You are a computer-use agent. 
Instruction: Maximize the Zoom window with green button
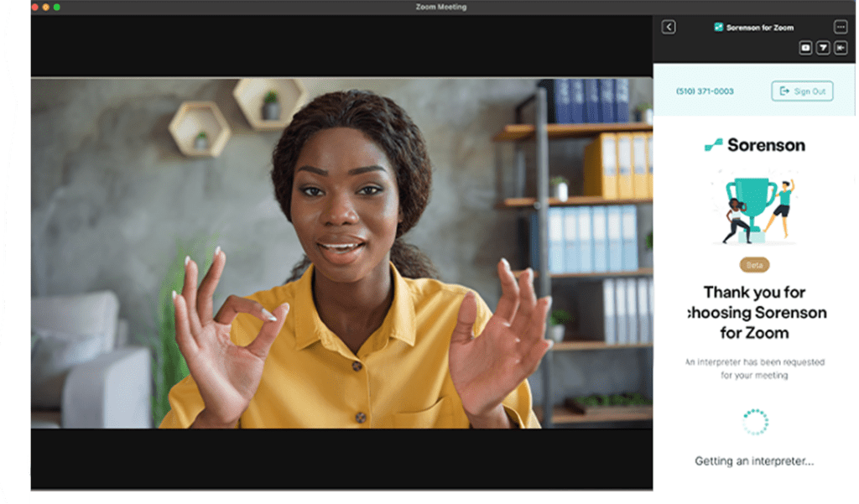57,7
